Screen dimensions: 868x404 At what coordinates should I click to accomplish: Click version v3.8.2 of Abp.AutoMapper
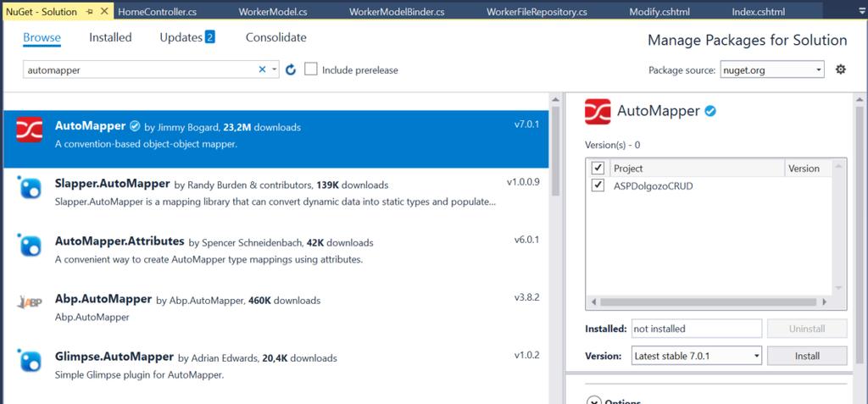point(526,297)
